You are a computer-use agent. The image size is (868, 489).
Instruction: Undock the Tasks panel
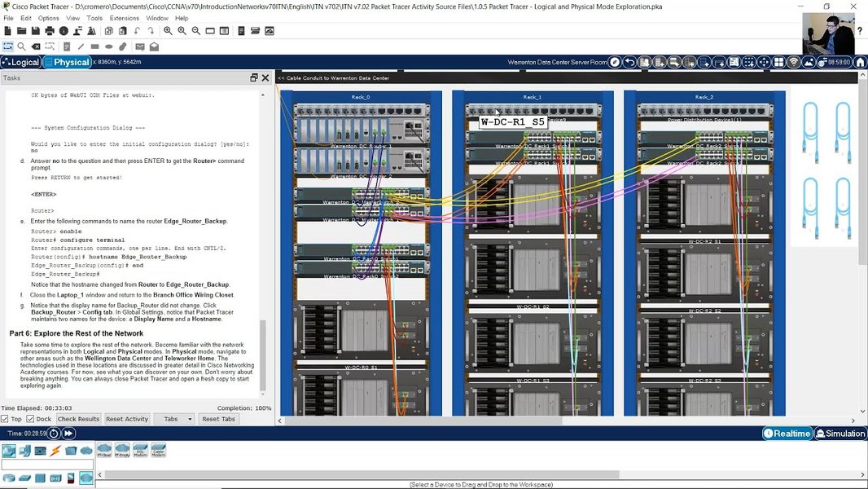click(254, 77)
